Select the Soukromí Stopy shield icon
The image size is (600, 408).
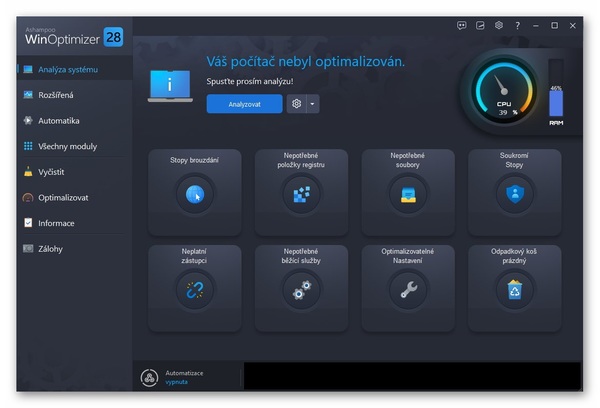click(x=514, y=194)
